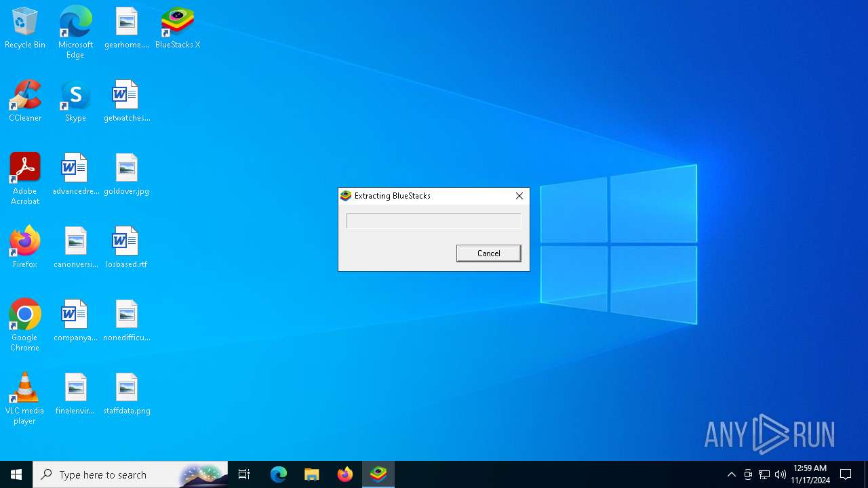Open the Action Center notifications
This screenshot has height=488, width=868.
pos(846,474)
